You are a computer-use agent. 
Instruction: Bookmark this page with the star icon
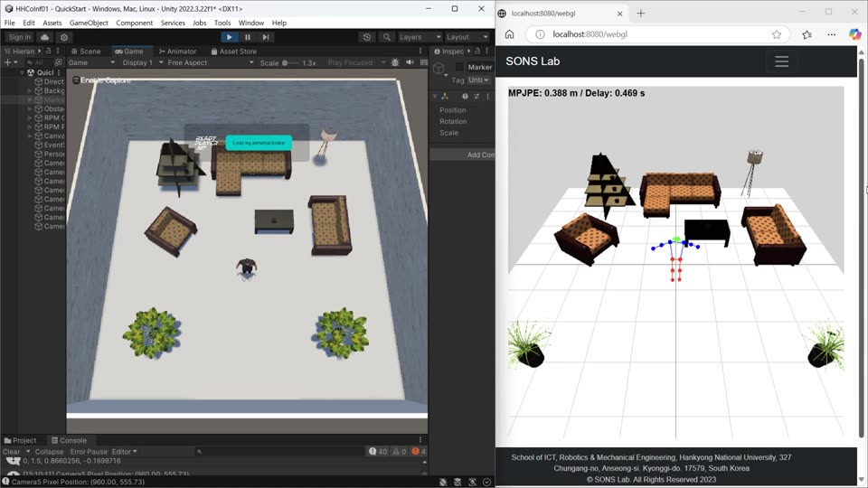click(x=777, y=34)
